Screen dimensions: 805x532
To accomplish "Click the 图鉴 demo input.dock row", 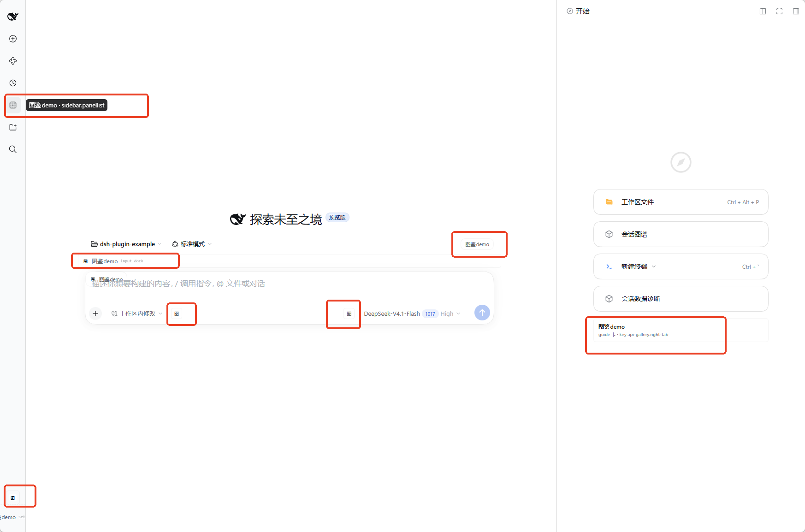I will 289,261.
